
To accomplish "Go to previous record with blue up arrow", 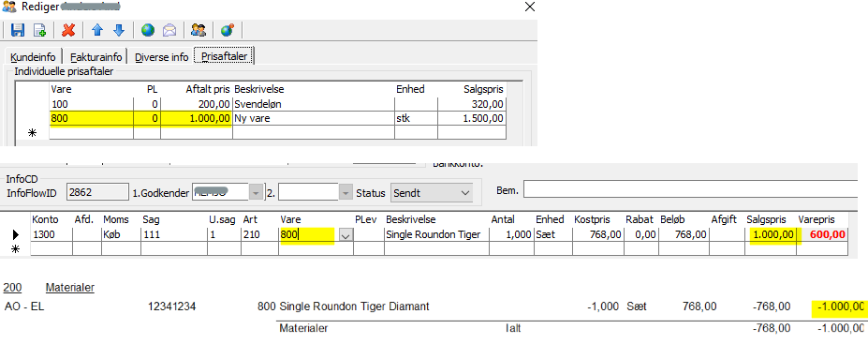I will coord(97,30).
